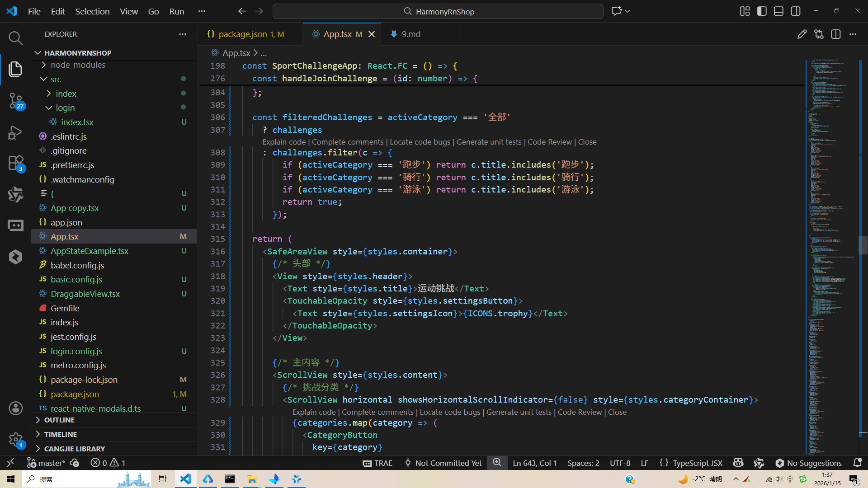Click Customize Layout icon in title bar
The width and height of the screenshot is (868, 488).
[745, 11]
